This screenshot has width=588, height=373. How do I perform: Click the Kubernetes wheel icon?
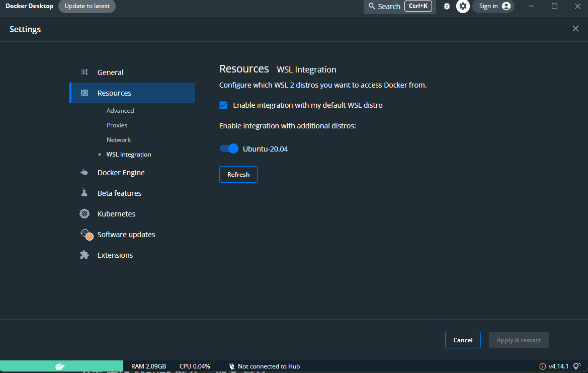85,213
